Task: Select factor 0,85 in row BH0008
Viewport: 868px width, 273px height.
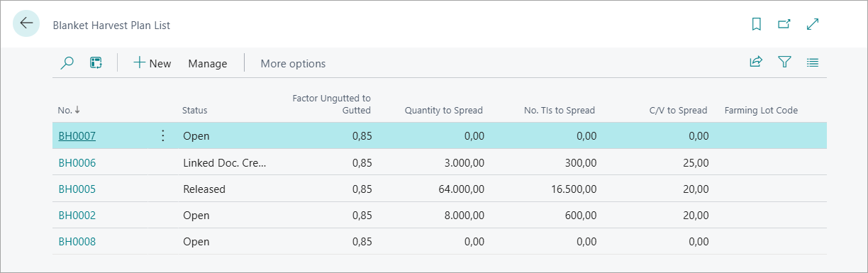Action: point(362,241)
